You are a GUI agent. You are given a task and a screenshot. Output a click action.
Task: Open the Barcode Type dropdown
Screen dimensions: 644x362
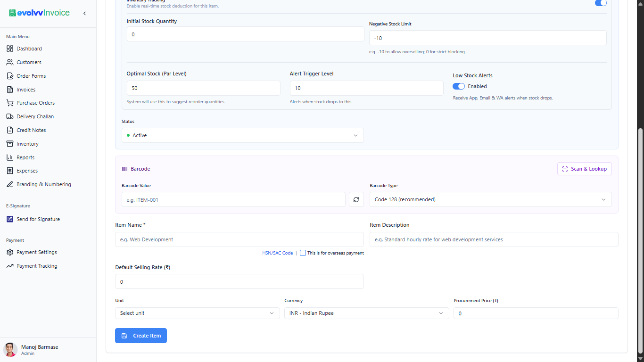(x=491, y=199)
